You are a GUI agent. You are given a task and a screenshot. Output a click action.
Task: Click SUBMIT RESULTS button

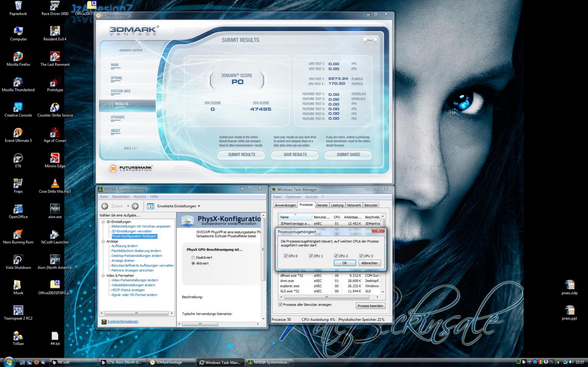[x=241, y=155]
